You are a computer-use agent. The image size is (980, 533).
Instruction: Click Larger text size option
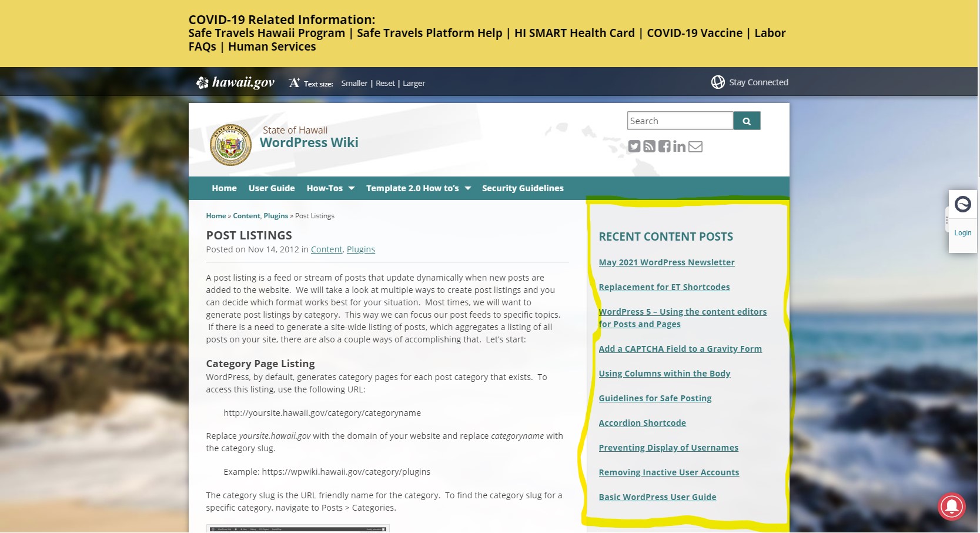click(x=414, y=84)
